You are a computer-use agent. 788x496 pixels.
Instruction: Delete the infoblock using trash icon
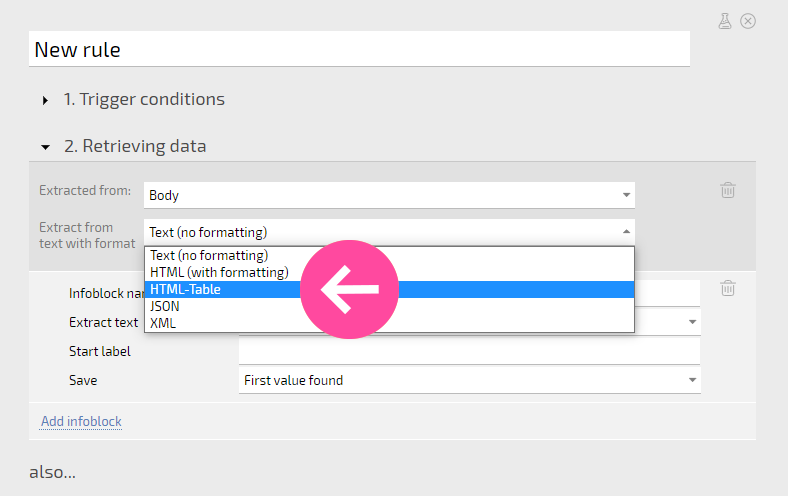click(728, 288)
